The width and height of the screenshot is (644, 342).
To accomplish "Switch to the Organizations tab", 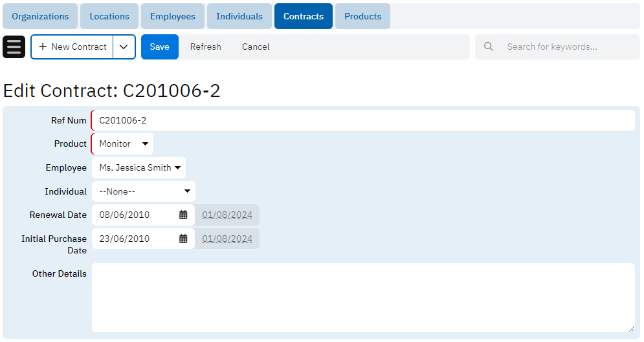I will [x=40, y=16].
